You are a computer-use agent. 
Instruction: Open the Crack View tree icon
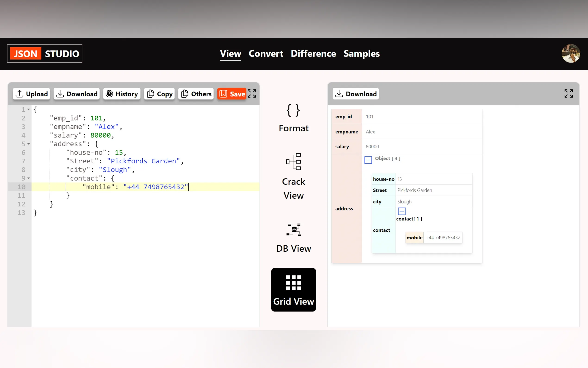pyautogui.click(x=293, y=162)
